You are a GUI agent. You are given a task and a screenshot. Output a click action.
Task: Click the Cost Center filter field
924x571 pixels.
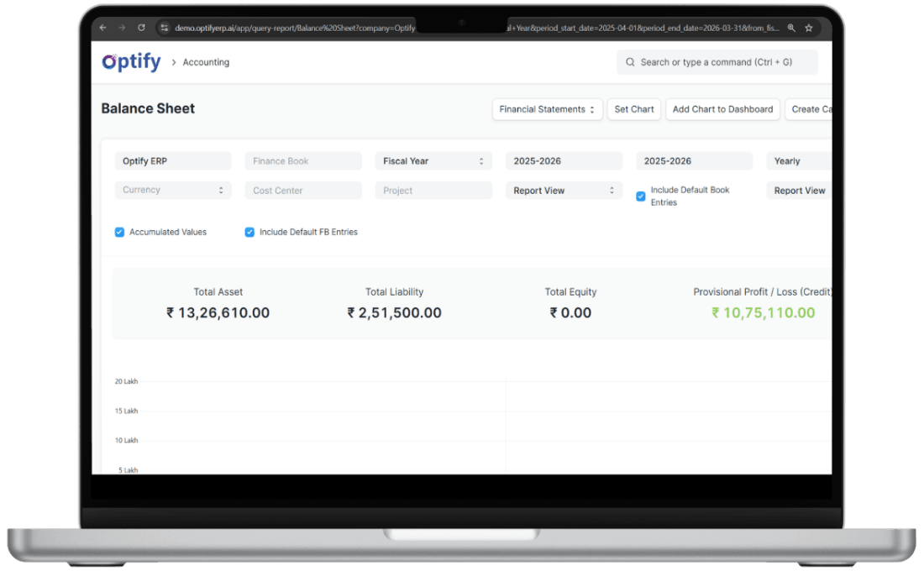coord(303,191)
